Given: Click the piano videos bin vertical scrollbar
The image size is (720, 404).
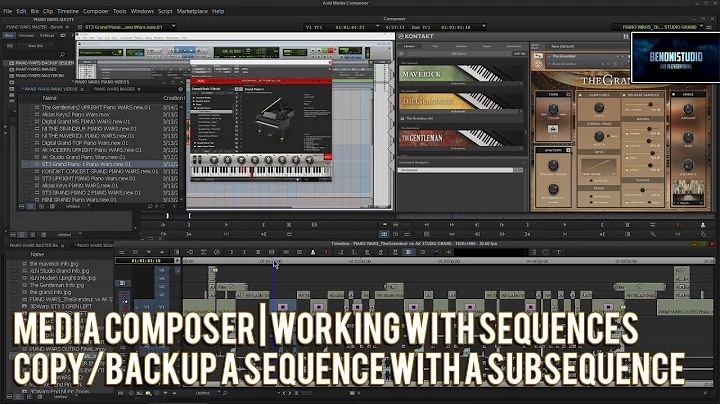Looking at the screenshot, I should pos(182,152).
